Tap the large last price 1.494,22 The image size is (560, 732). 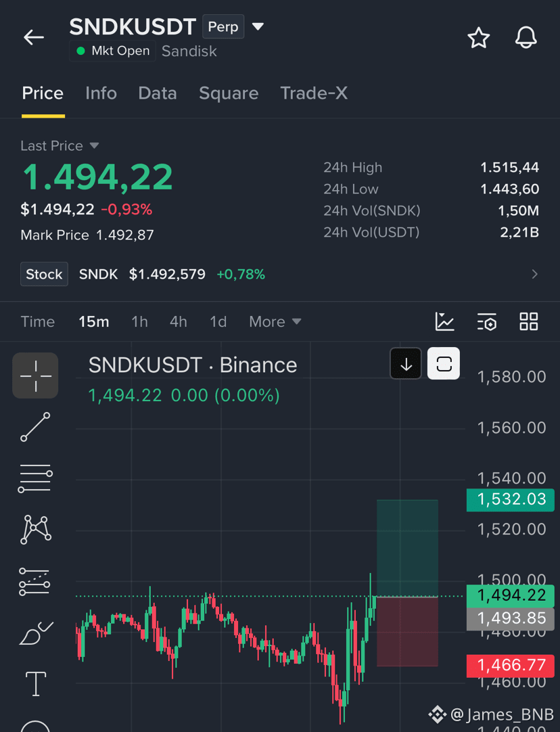pos(98,177)
